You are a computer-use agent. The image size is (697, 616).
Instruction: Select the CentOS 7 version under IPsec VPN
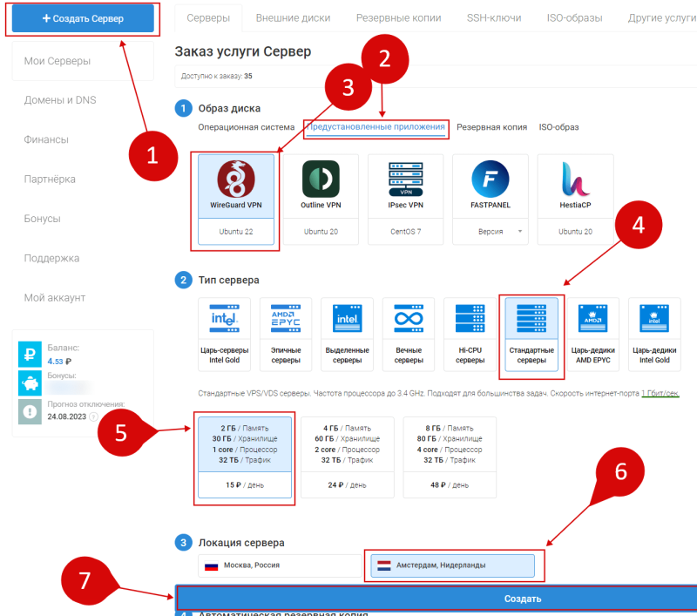point(406,232)
